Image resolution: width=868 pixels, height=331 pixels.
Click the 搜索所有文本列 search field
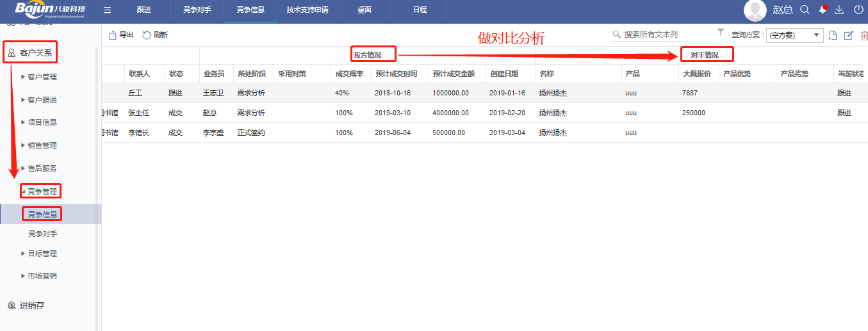[665, 35]
